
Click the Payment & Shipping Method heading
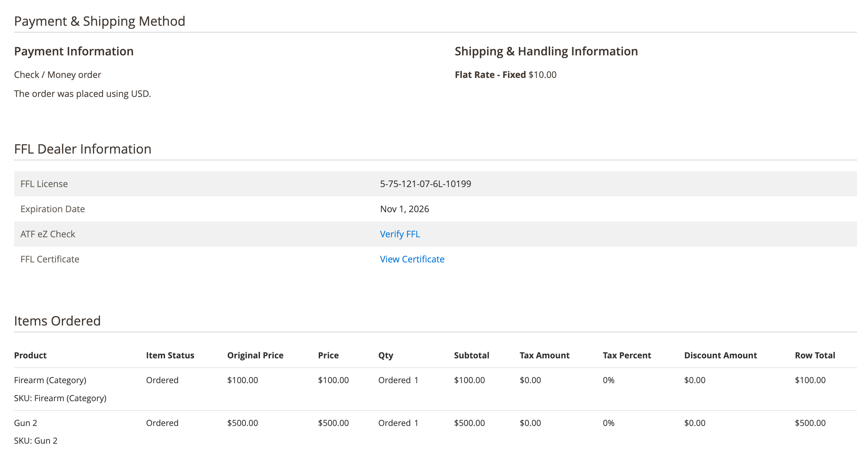100,21
